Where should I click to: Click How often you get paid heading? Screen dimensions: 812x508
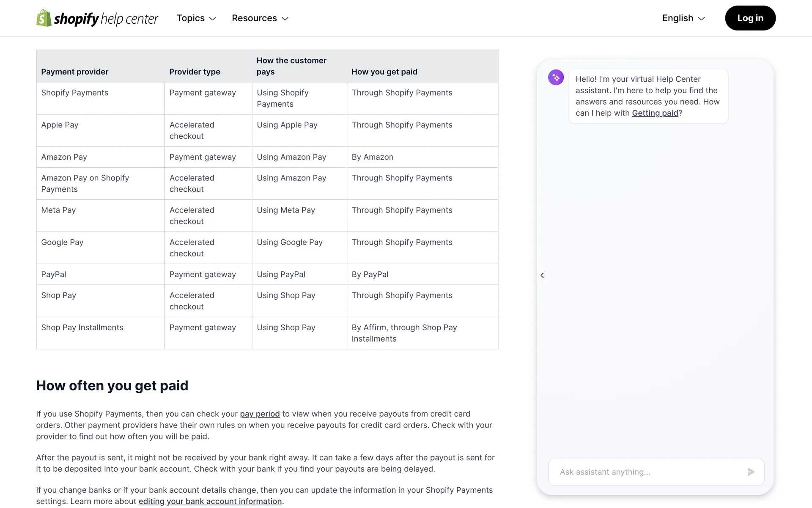tap(112, 386)
